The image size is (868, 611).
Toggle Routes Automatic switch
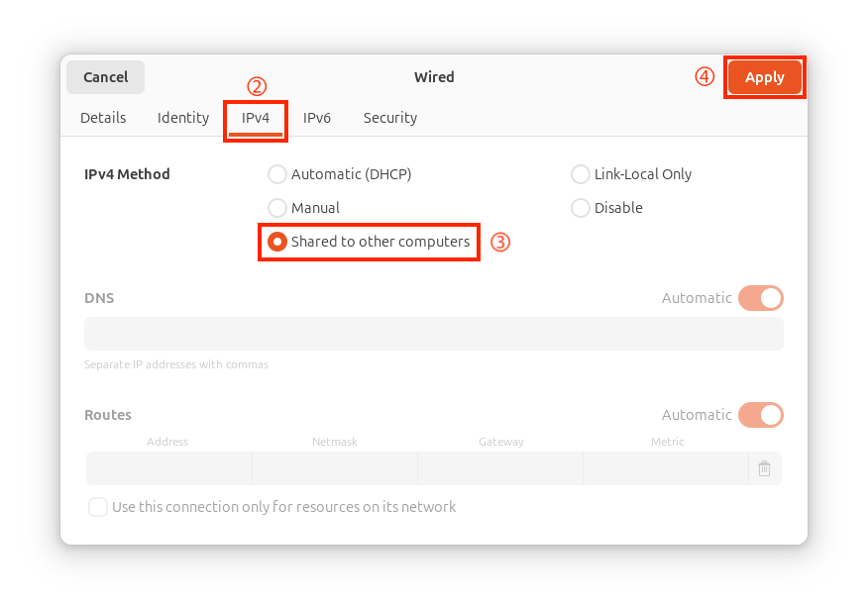click(x=761, y=415)
